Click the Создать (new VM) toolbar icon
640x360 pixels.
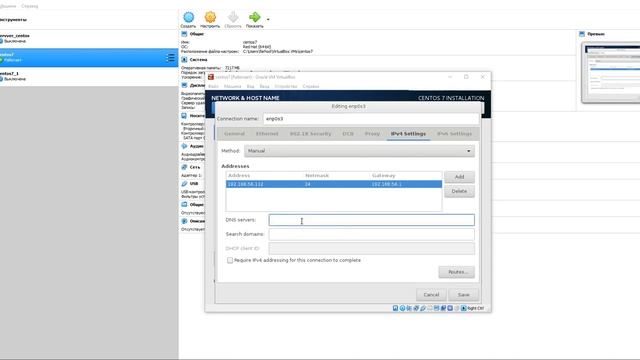[x=189, y=17]
